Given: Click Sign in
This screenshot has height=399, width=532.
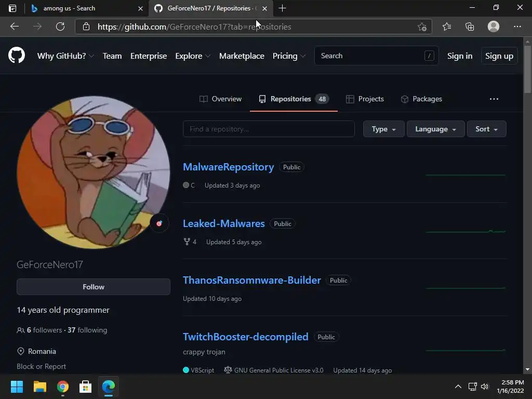Looking at the screenshot, I should [x=460, y=56].
